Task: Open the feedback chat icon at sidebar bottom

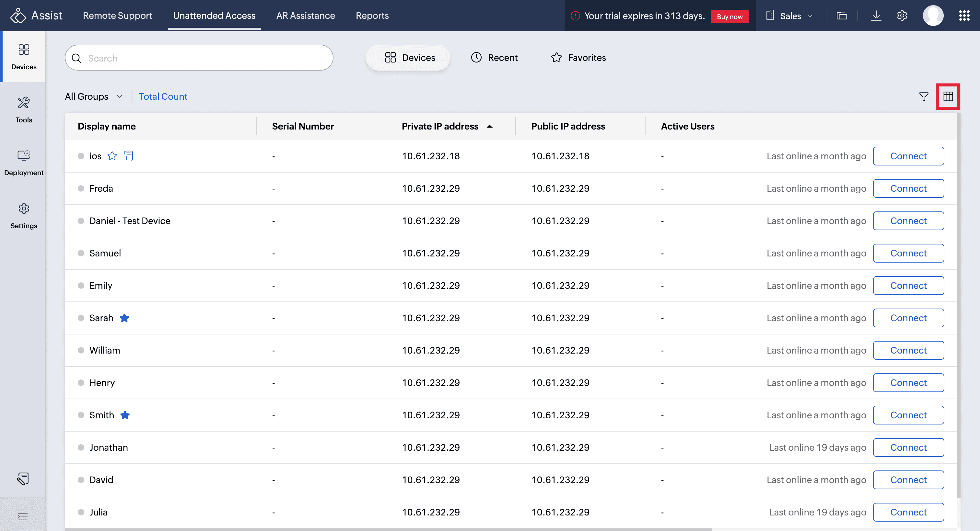Action: click(x=23, y=479)
